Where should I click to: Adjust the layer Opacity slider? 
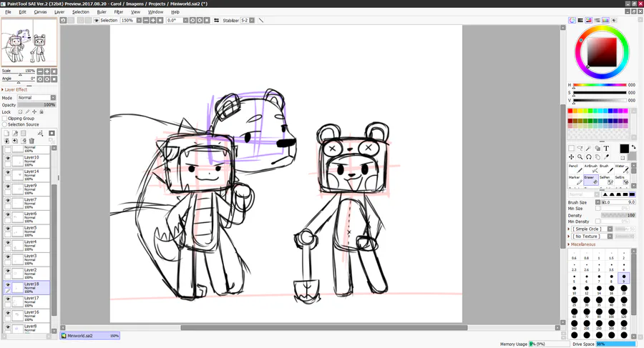point(36,104)
